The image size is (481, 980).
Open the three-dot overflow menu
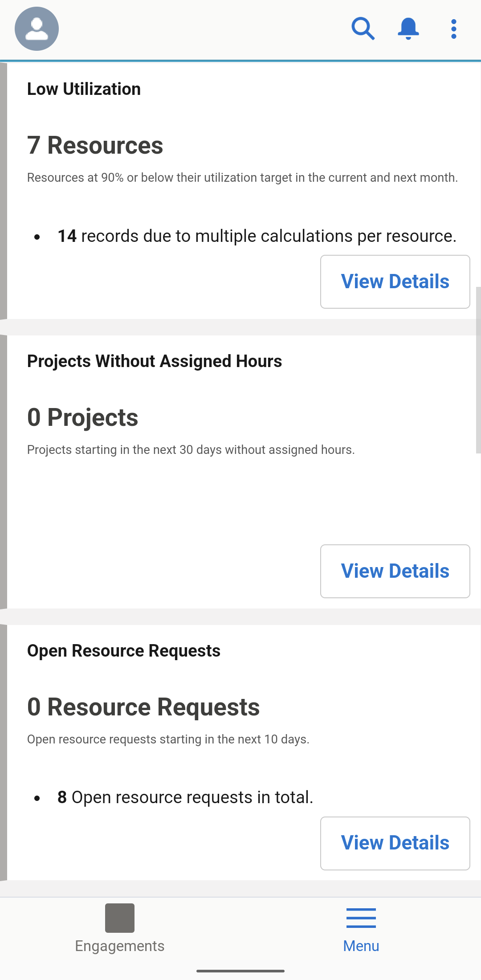pos(453,29)
